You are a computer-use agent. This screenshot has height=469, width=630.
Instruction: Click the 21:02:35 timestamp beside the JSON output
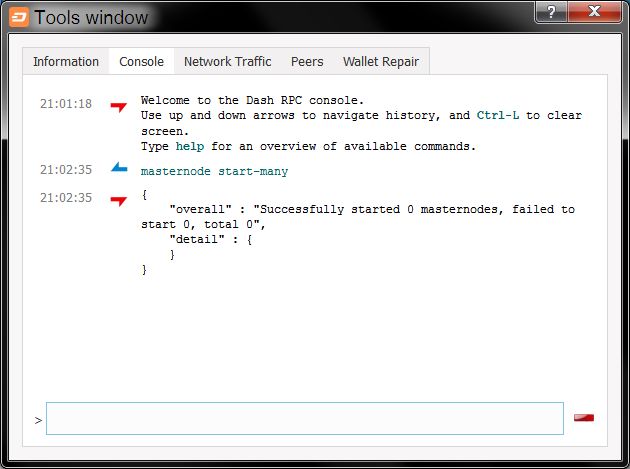coord(66,198)
